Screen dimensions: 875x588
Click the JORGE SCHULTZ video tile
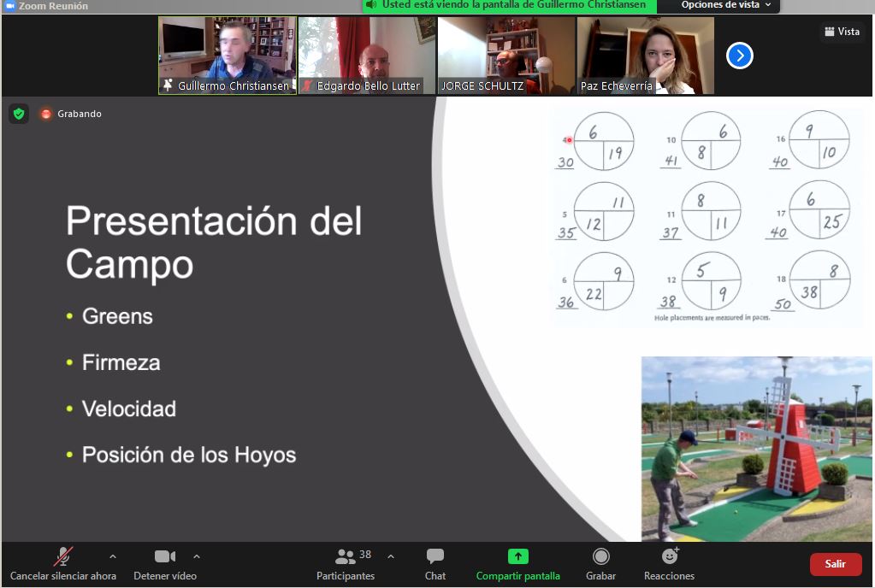click(x=506, y=55)
